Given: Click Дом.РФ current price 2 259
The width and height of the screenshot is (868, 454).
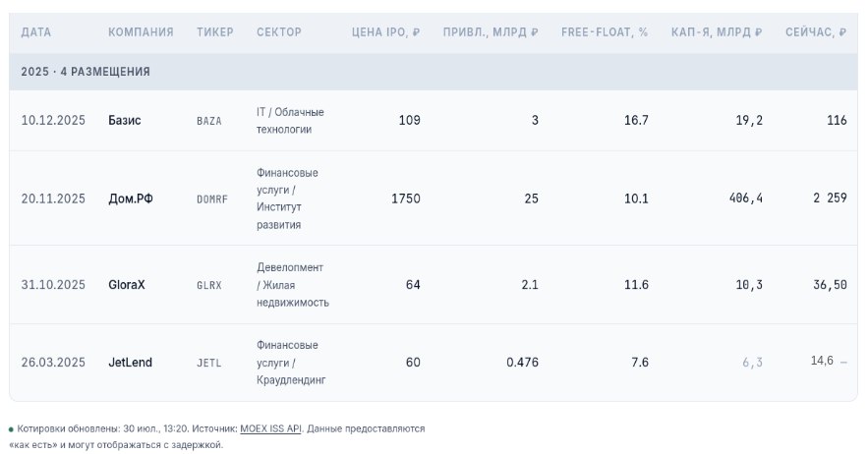Looking at the screenshot, I should (x=830, y=198).
